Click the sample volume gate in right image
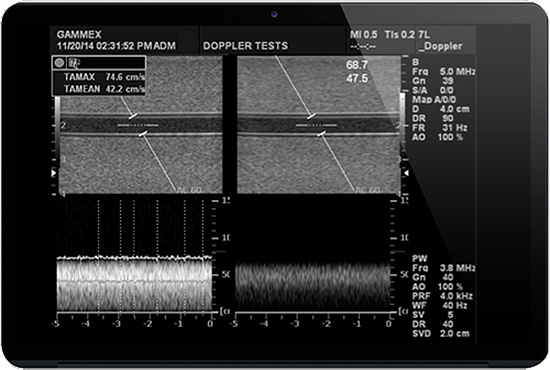This screenshot has width=550, height=370. pyautogui.click(x=316, y=125)
